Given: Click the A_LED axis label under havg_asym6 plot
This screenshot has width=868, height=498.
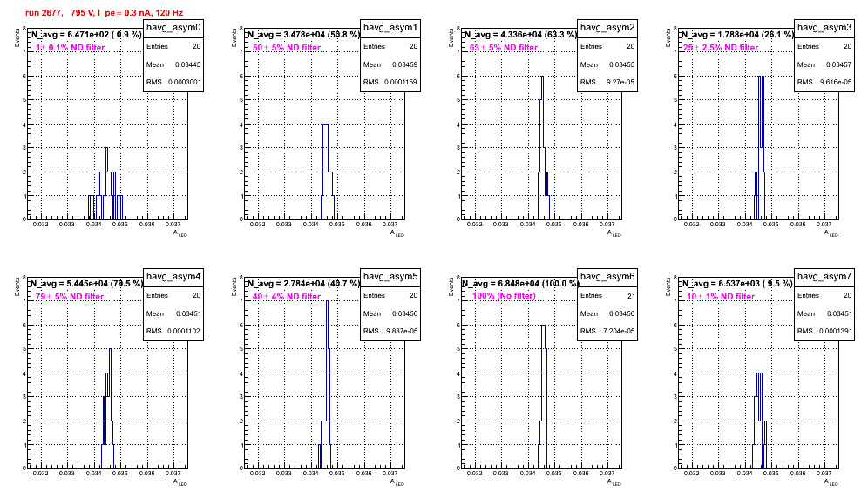Looking at the screenshot, I should click(x=614, y=482).
